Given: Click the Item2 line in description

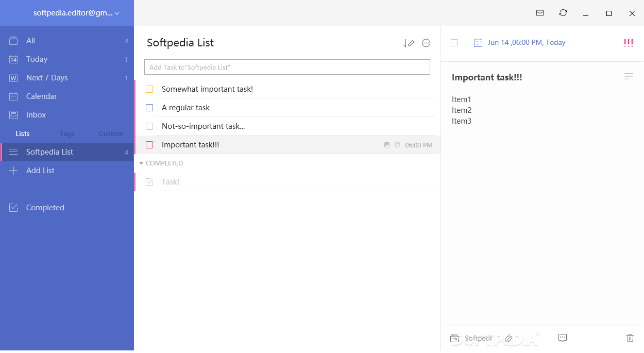Looking at the screenshot, I should [462, 110].
